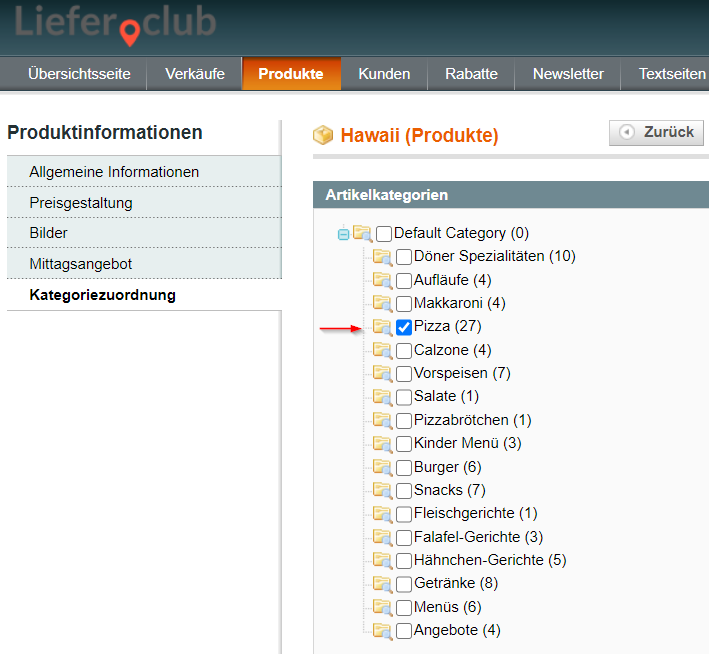Open Allgemeine Informationen tab
This screenshot has width=709, height=654.
(x=144, y=172)
